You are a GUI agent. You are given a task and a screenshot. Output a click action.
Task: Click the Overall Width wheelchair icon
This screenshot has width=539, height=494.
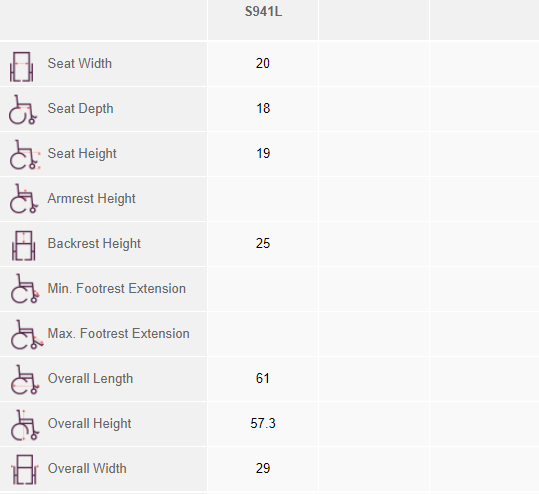(25, 469)
